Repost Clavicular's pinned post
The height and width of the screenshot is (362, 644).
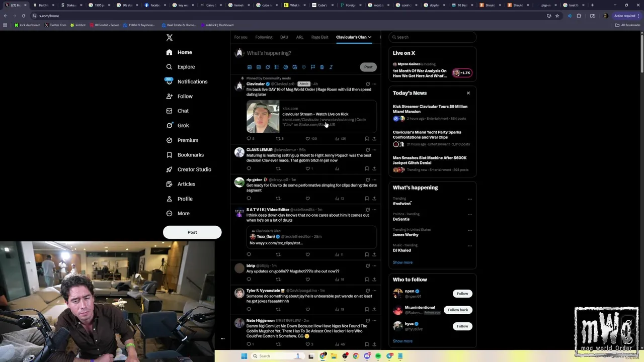coord(278,139)
